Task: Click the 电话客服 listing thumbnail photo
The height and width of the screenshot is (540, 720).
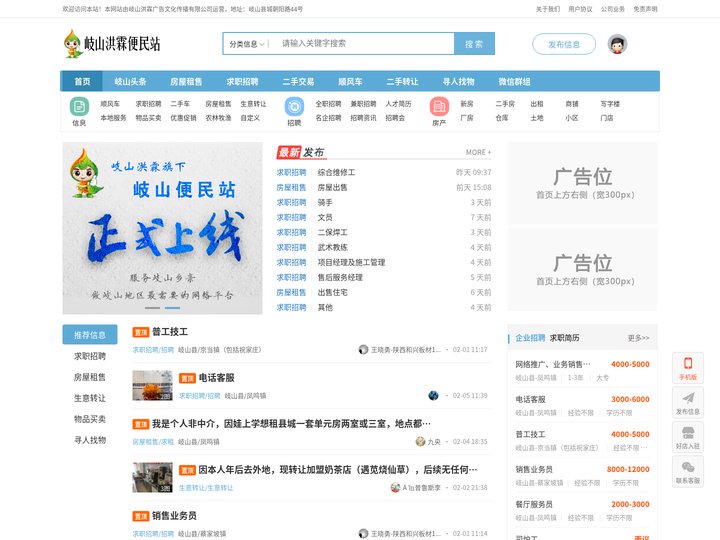Action: click(152, 385)
